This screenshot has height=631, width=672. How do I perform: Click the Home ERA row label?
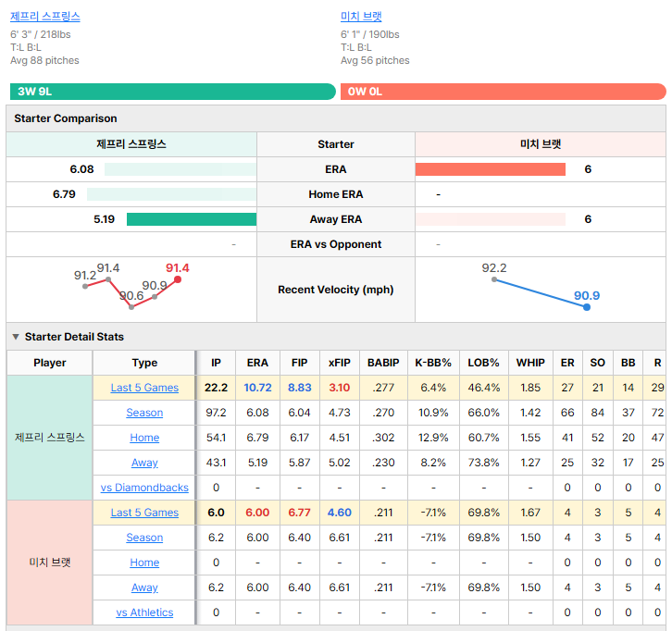(x=336, y=194)
